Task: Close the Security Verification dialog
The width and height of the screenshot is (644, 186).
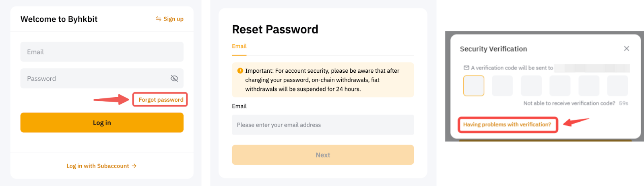Action: (x=626, y=49)
